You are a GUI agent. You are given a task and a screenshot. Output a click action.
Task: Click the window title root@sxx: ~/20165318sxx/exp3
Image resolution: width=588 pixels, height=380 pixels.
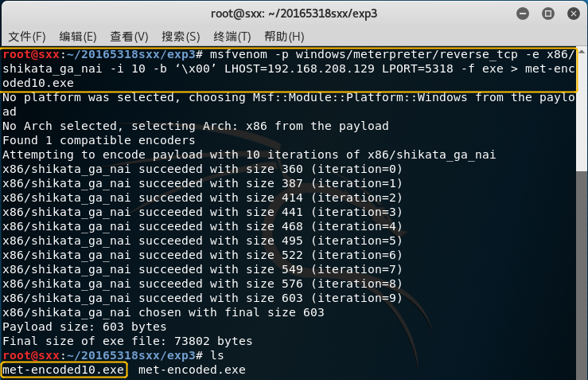click(x=294, y=14)
